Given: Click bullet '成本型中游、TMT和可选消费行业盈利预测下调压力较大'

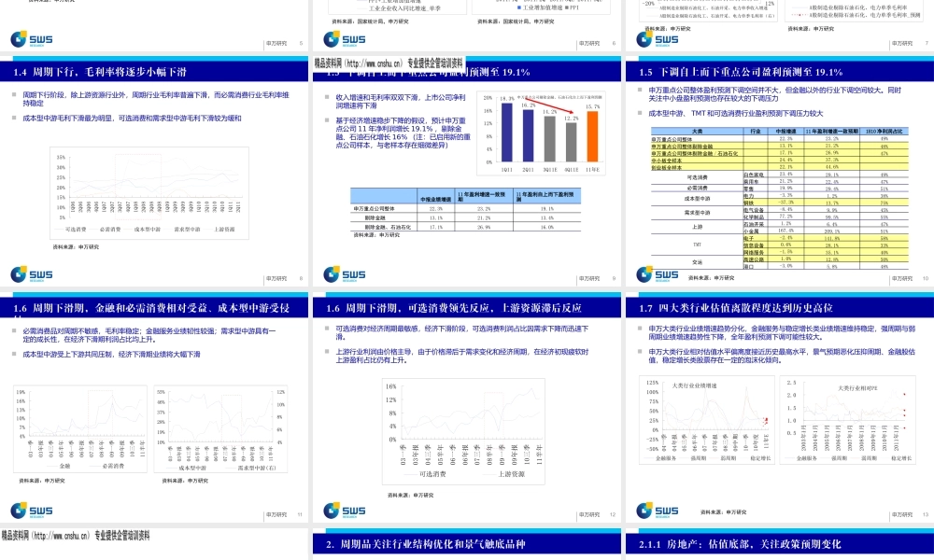Looking at the screenshot, I should point(736,113).
